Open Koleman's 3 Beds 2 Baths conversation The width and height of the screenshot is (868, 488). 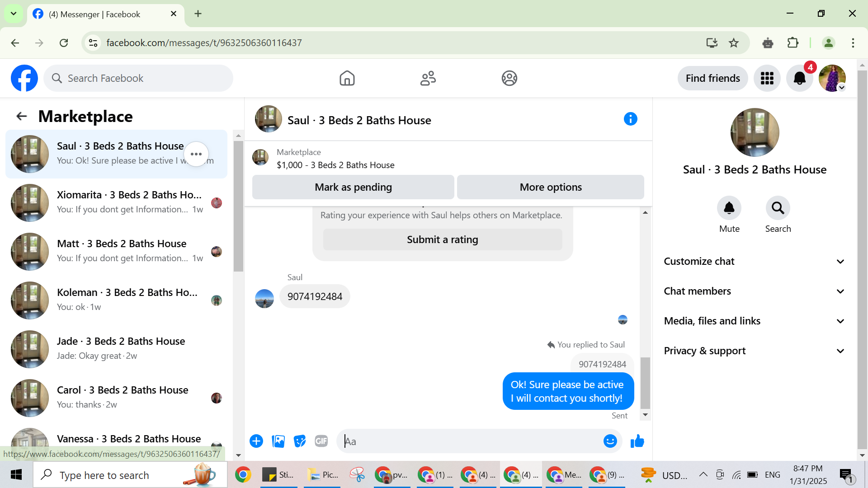tap(116, 300)
